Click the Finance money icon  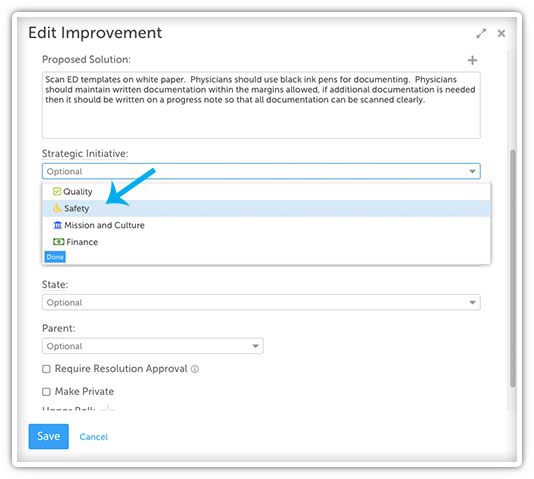tap(59, 242)
